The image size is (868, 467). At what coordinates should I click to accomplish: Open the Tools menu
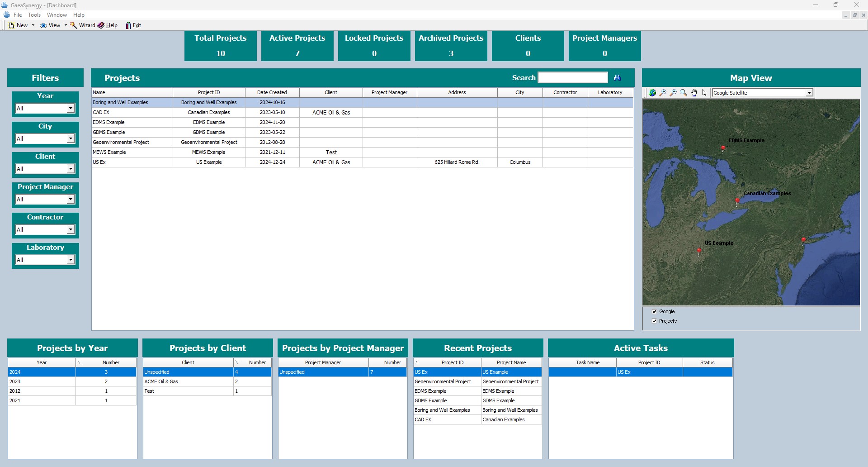(34, 14)
